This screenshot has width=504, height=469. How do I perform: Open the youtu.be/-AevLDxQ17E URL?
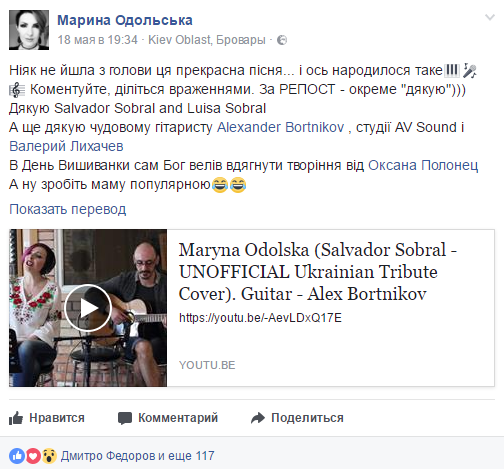coord(260,318)
